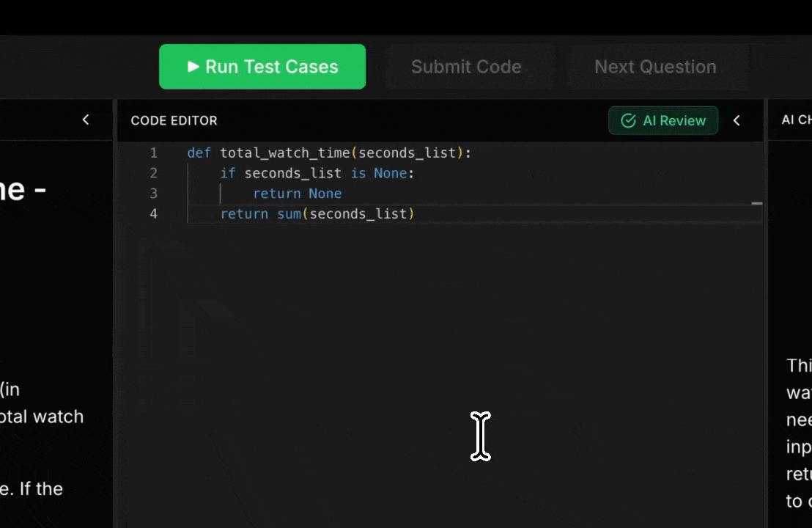812x528 pixels.
Task: Click the play icon in Run Test Cases
Action: point(193,67)
